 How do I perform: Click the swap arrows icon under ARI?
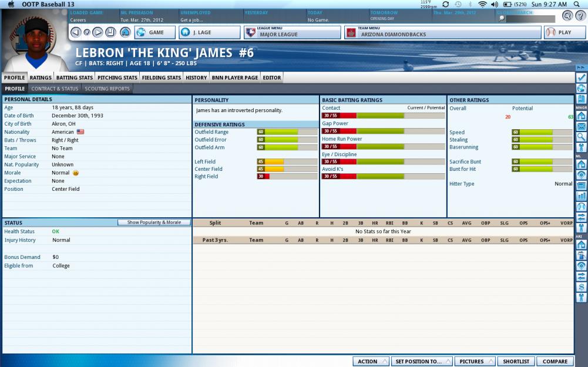tap(581, 277)
